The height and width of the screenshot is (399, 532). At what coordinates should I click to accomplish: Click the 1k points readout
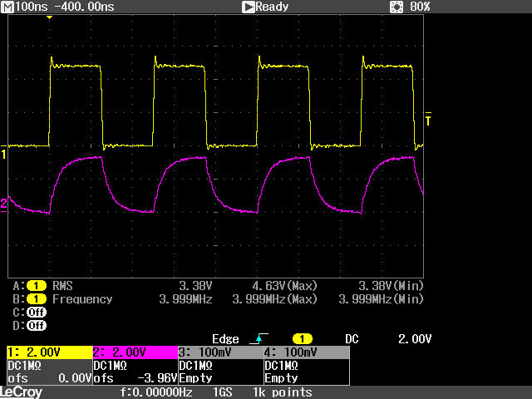[283, 392]
